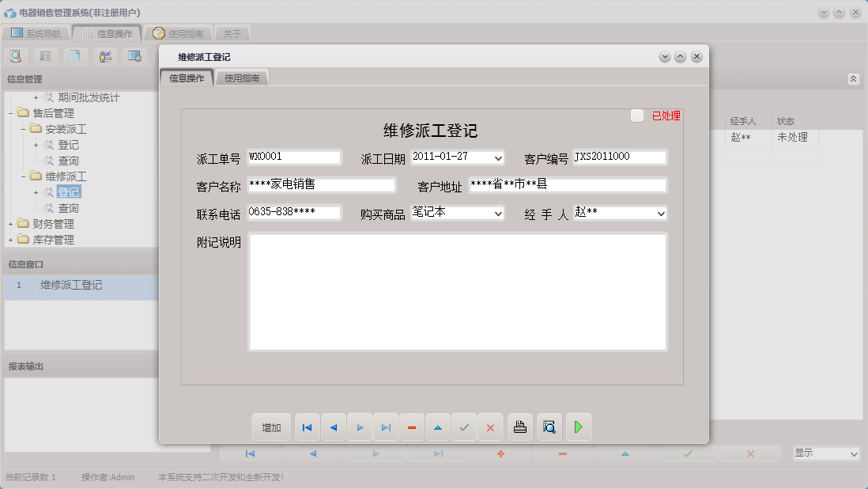Execute with the green play icon
The width and height of the screenshot is (868, 489).
578,426
